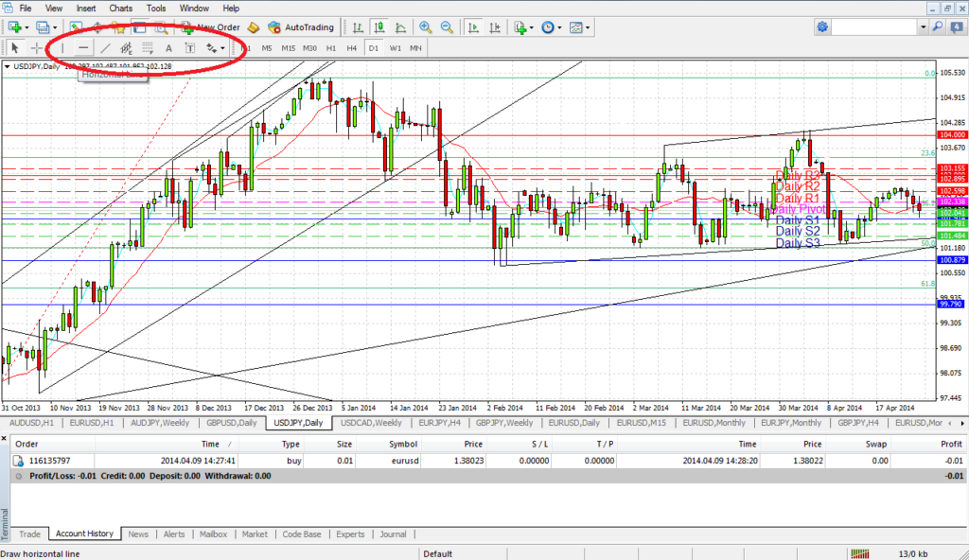Toggle chart auto scroll
Screen dimensions: 969x560
tap(473, 27)
